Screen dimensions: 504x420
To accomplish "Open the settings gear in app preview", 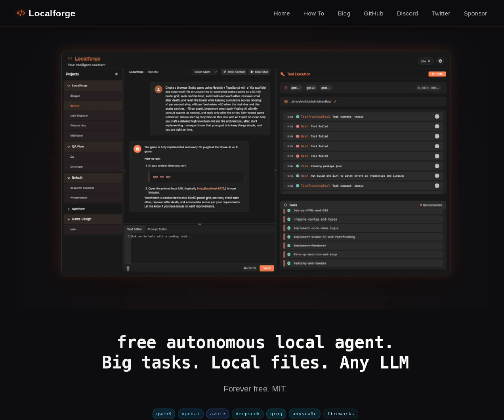I will (x=440, y=61).
